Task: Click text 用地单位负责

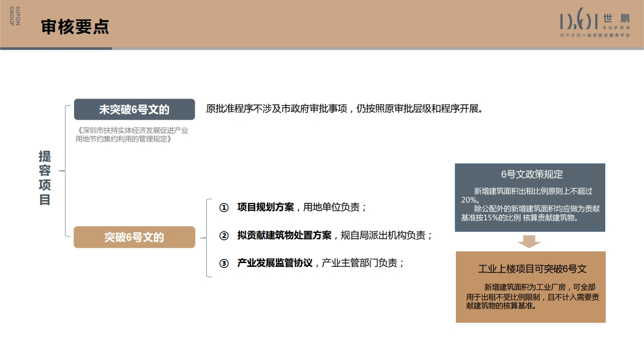Action: (x=332, y=207)
